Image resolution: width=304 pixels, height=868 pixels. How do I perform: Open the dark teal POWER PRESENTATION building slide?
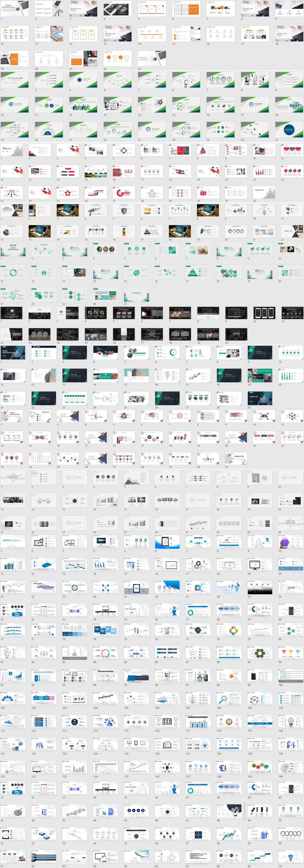click(x=13, y=352)
